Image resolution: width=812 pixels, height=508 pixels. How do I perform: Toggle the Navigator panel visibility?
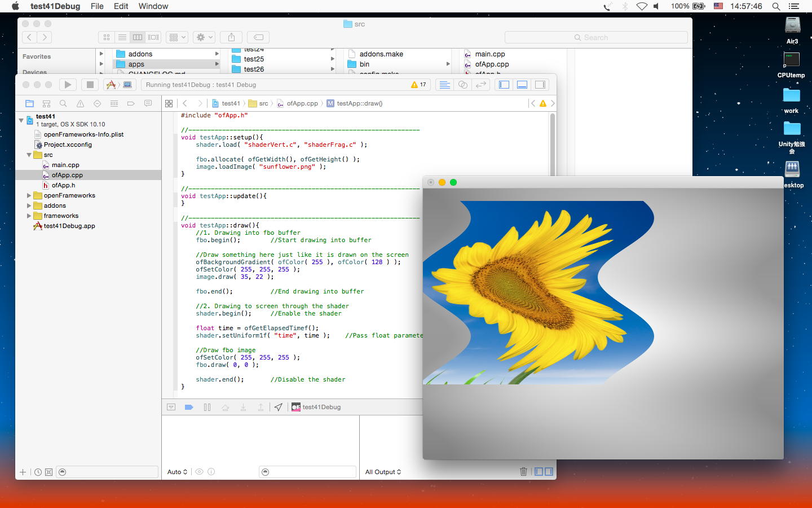[x=504, y=85]
